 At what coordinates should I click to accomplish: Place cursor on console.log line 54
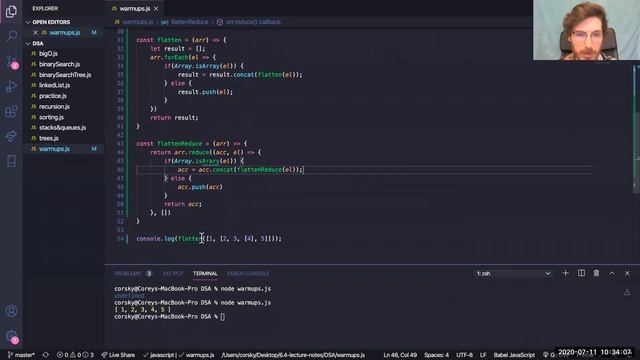click(209, 238)
